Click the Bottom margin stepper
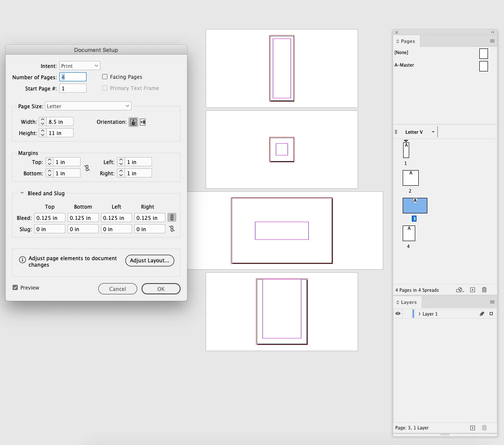Image resolution: width=504 pixels, height=445 pixels. click(x=49, y=173)
